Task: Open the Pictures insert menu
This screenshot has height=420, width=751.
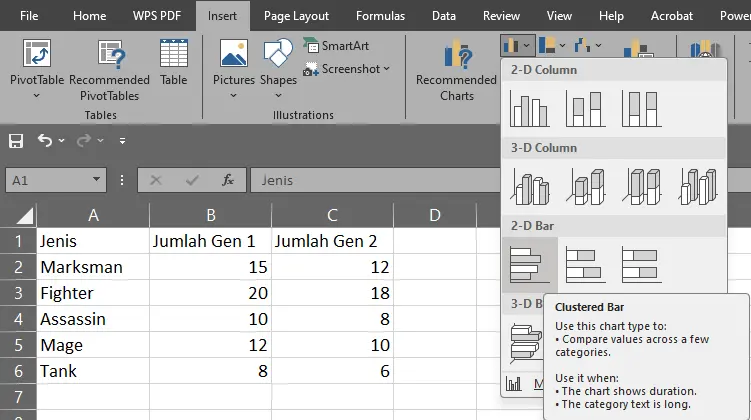Action: tap(234, 68)
